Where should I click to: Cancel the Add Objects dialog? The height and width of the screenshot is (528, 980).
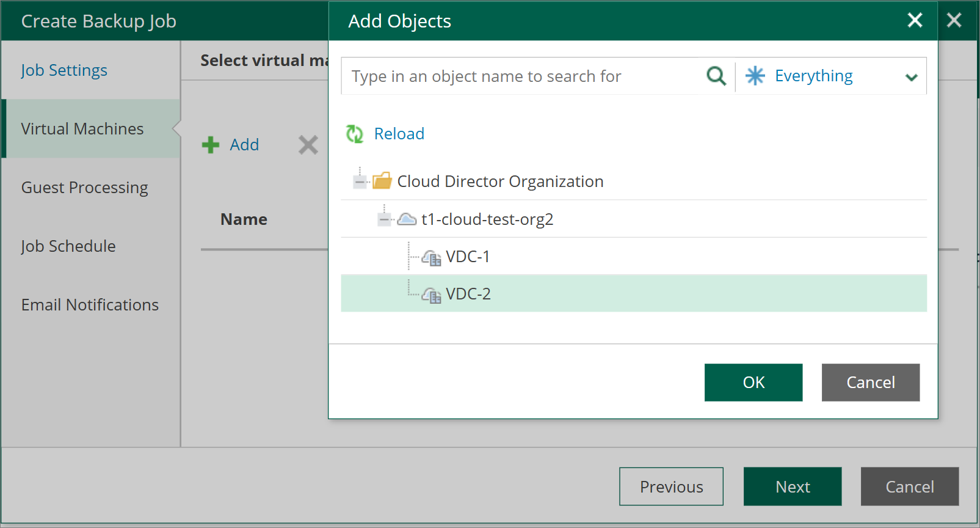pos(871,383)
